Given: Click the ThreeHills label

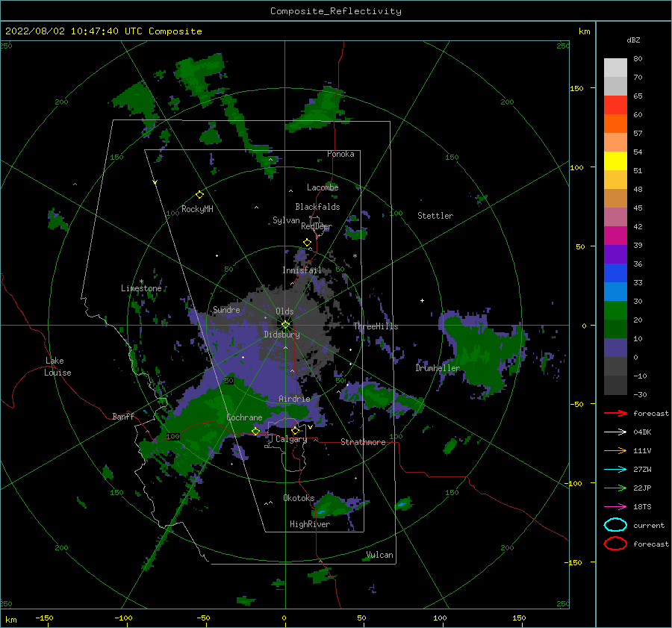Looking at the screenshot, I should pos(376,326).
